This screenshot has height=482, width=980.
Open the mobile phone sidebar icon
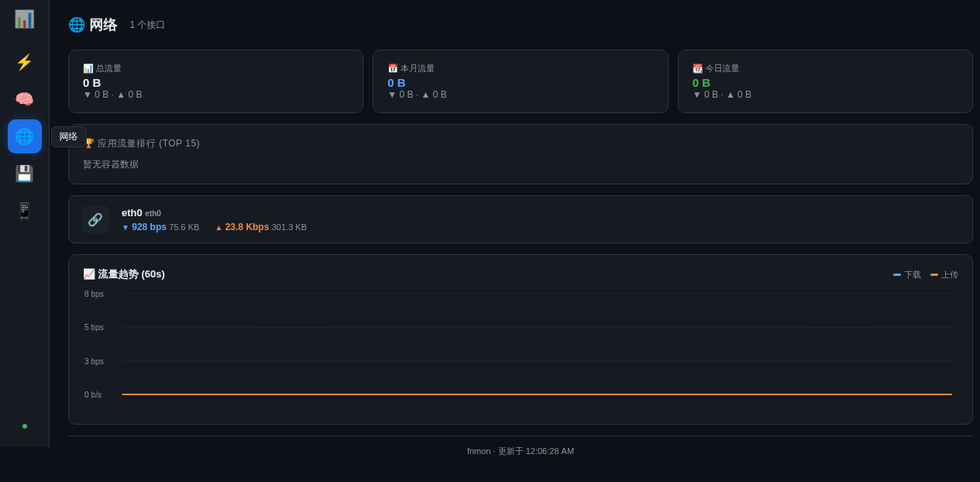(24, 211)
